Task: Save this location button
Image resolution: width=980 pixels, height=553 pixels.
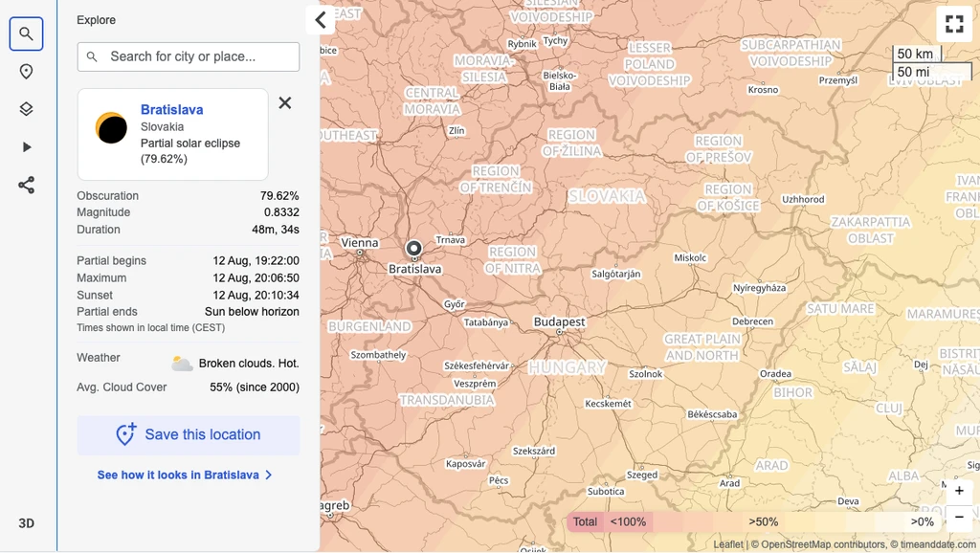Action: coord(189,435)
